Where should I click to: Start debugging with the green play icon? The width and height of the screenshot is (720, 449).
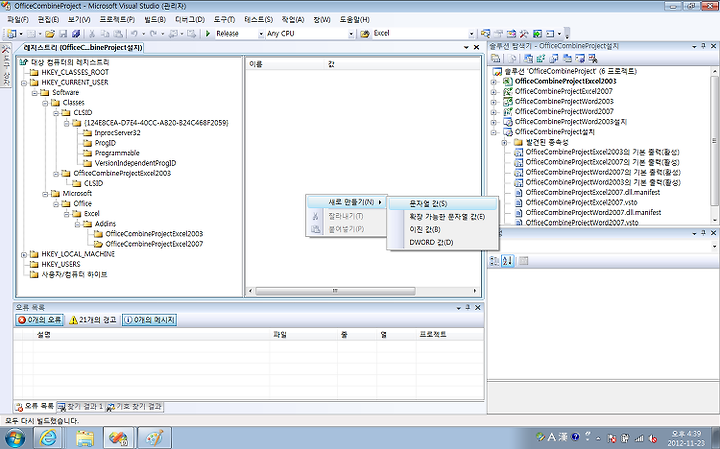pyautogui.click(x=208, y=34)
